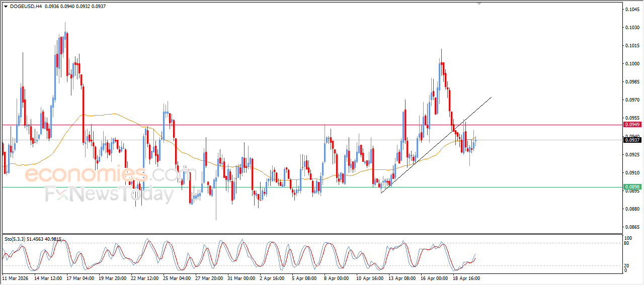Click the stochastic 80 level label
Screen dimensions: 644x285
tap(627, 243)
